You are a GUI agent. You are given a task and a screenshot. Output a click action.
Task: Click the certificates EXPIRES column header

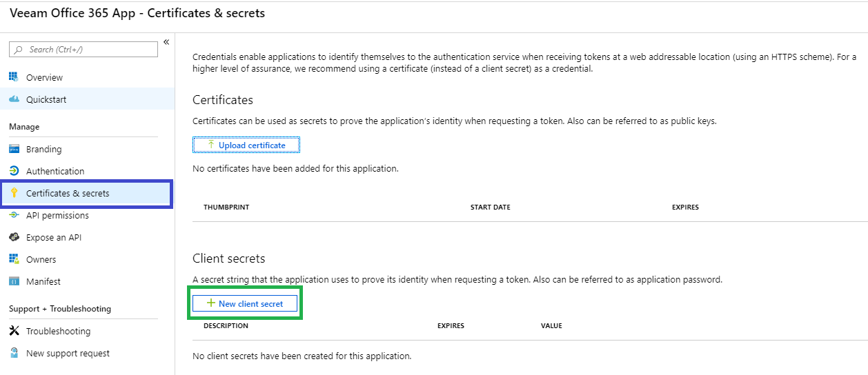(x=685, y=207)
